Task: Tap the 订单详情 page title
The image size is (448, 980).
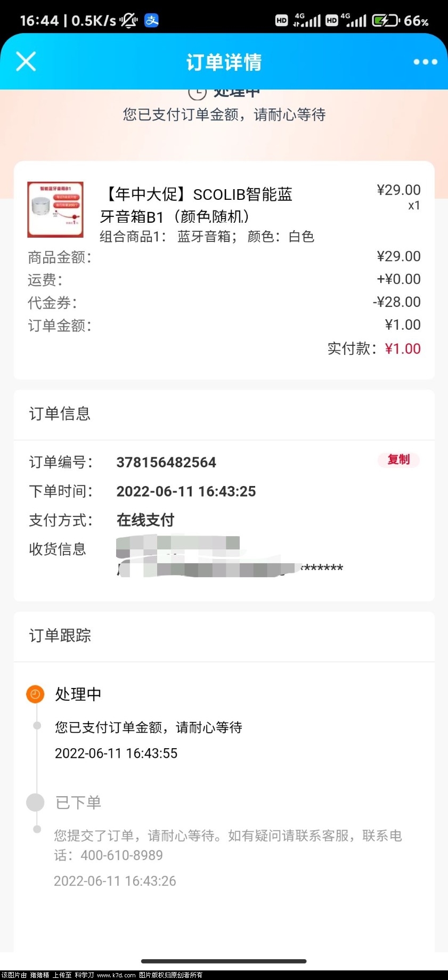Action: 224,62
